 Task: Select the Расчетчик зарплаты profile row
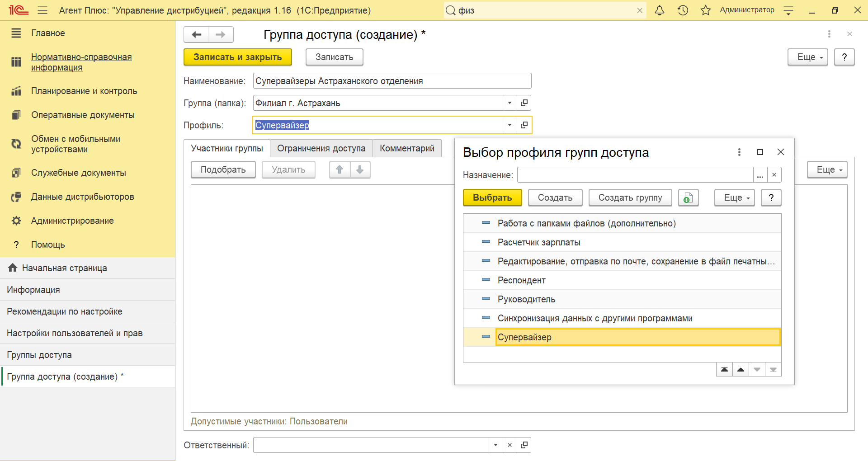622,242
